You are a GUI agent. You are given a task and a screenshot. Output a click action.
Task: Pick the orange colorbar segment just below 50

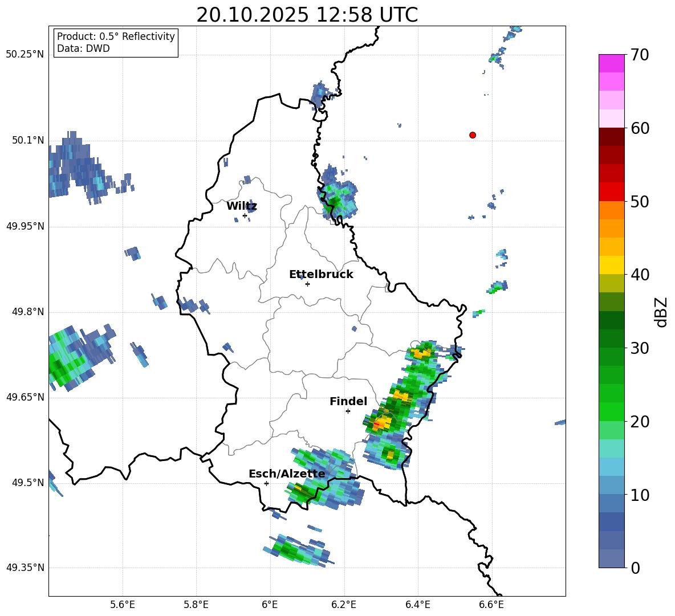point(611,210)
